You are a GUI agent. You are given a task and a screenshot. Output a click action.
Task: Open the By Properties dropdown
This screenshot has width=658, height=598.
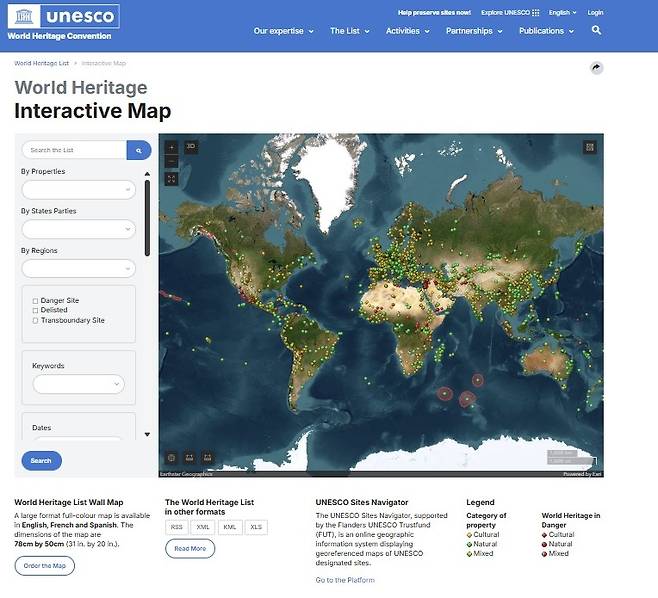click(x=78, y=190)
